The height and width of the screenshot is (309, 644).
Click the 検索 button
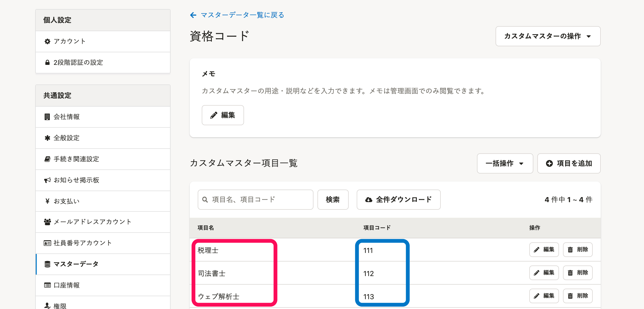[333, 200]
